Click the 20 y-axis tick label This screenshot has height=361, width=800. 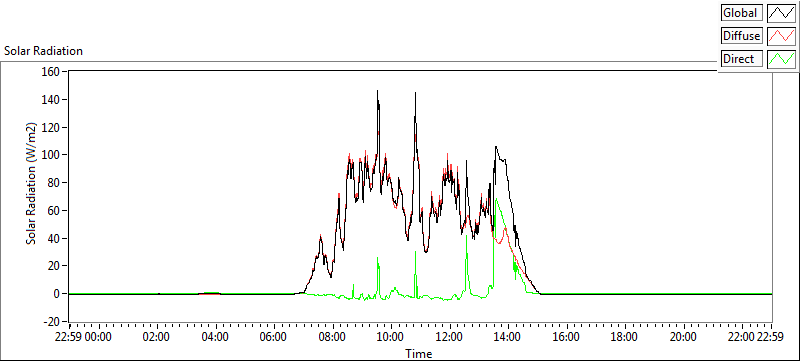pos(55,266)
